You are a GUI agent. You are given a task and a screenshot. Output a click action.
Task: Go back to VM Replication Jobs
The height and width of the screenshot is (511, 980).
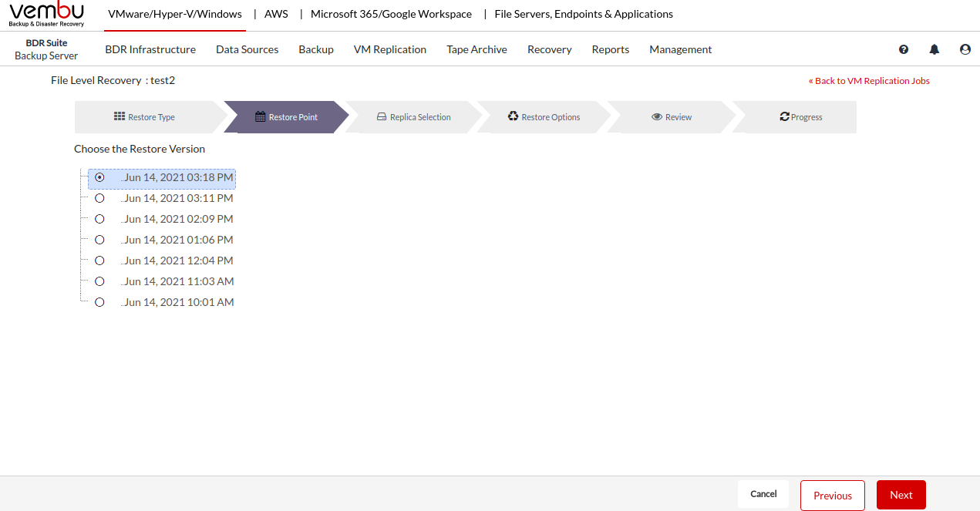click(x=869, y=81)
